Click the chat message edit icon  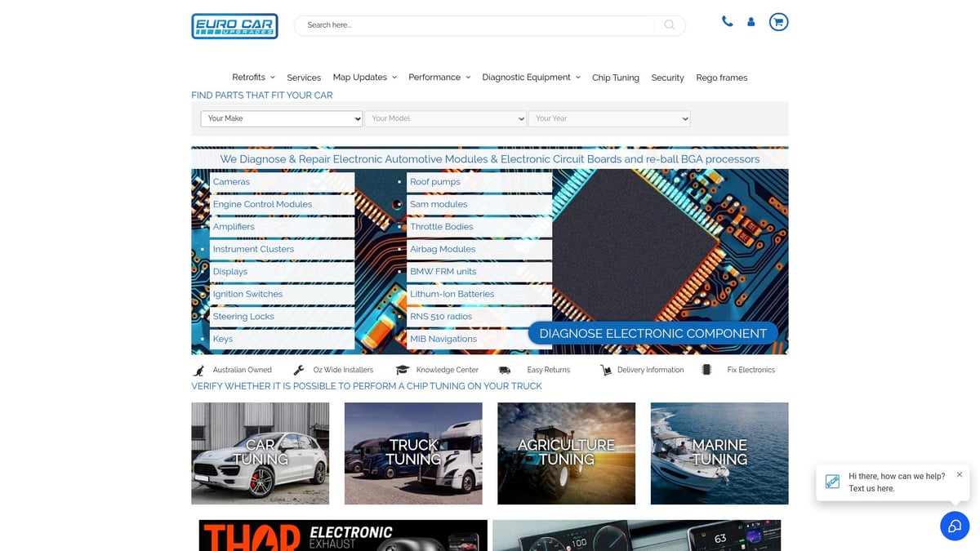click(832, 482)
